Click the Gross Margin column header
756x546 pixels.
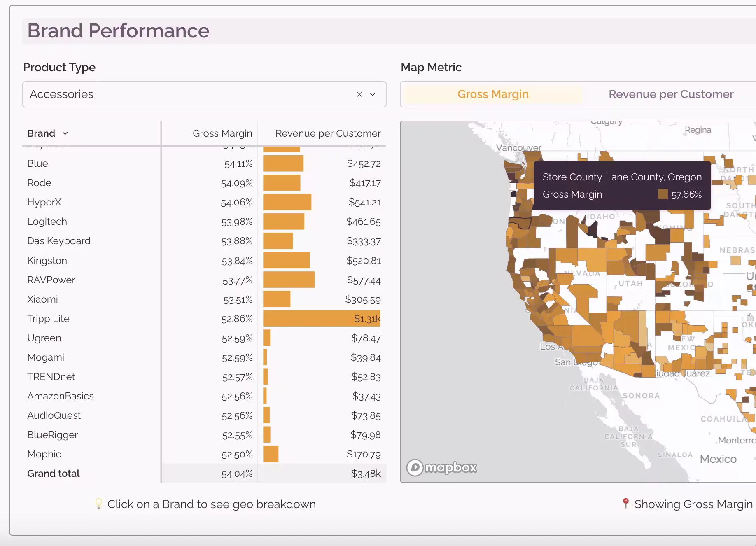click(222, 133)
